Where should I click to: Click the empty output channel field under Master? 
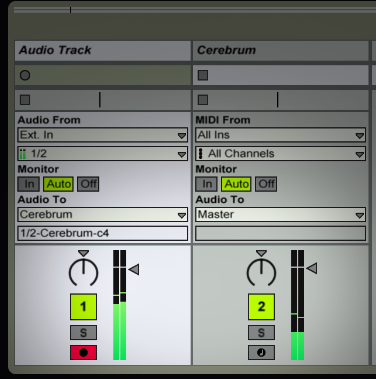281,233
